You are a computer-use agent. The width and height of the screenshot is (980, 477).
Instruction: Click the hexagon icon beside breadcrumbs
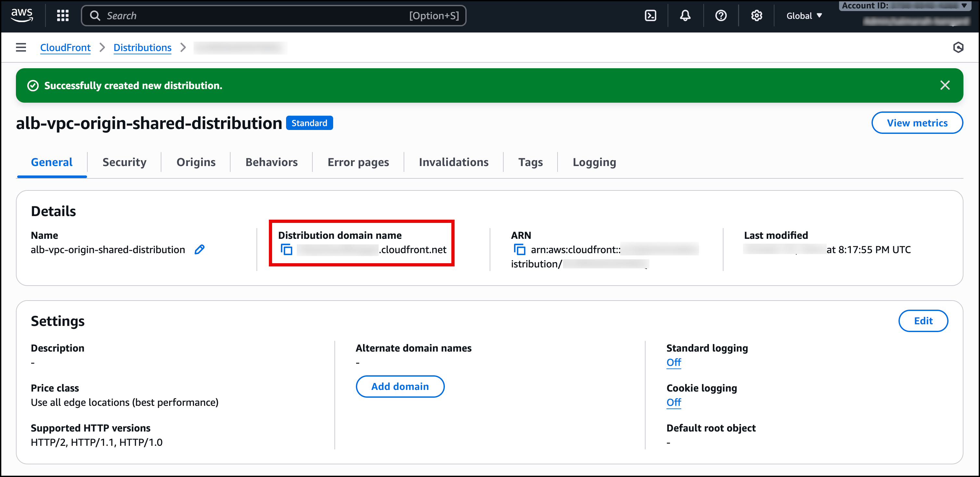[958, 47]
